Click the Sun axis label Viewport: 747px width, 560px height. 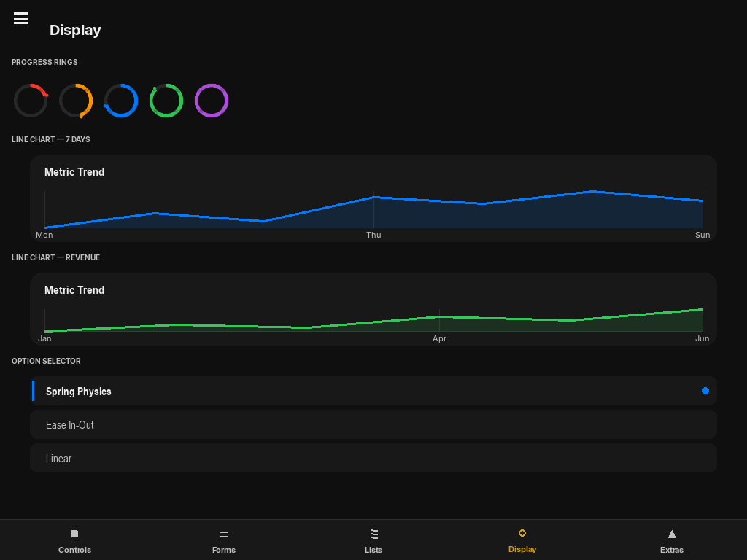coord(703,235)
